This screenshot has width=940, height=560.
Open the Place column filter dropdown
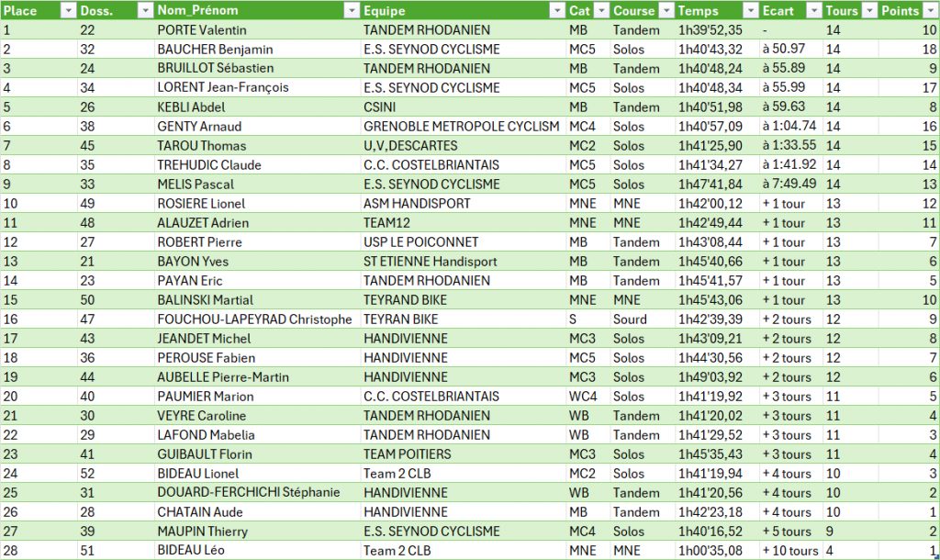68,11
